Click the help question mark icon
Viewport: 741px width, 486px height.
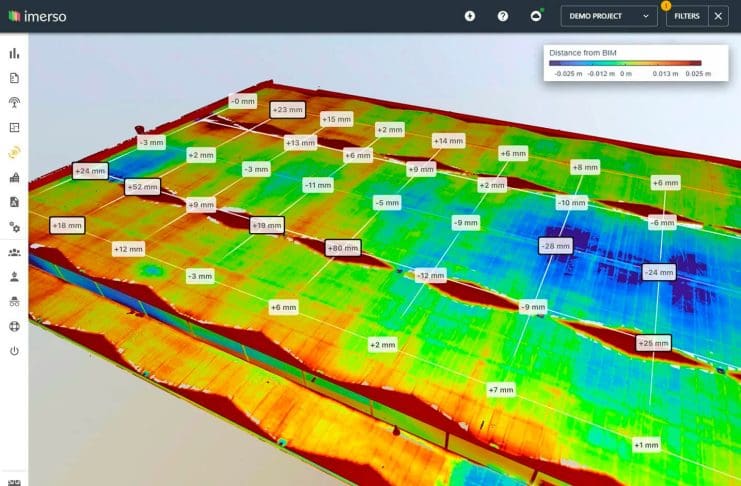[503, 16]
